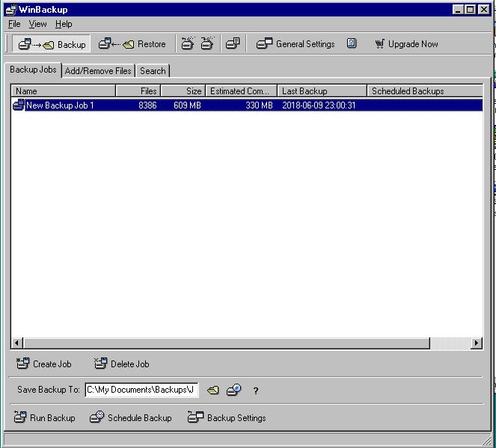Sort by the Name column header
Screen dimensions: 496x448
(64, 91)
